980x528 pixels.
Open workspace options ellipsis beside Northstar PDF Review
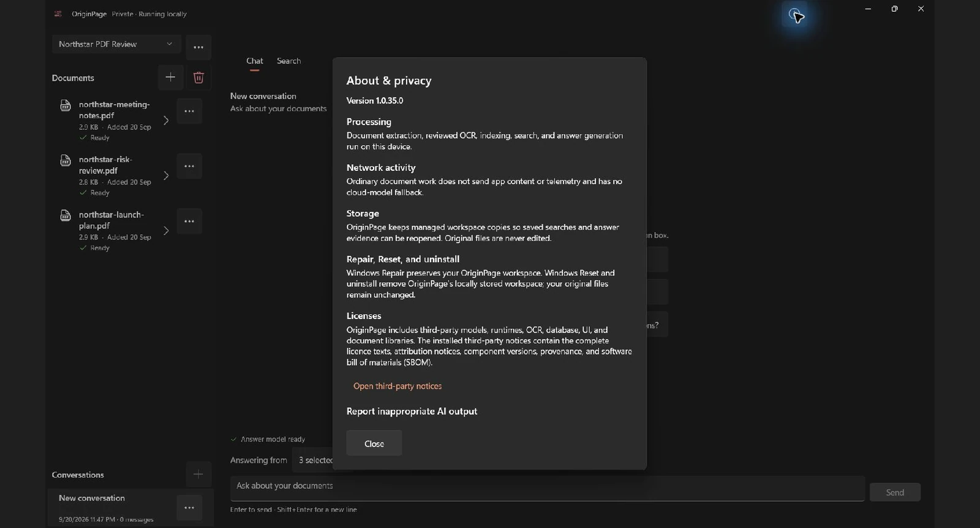coord(198,47)
